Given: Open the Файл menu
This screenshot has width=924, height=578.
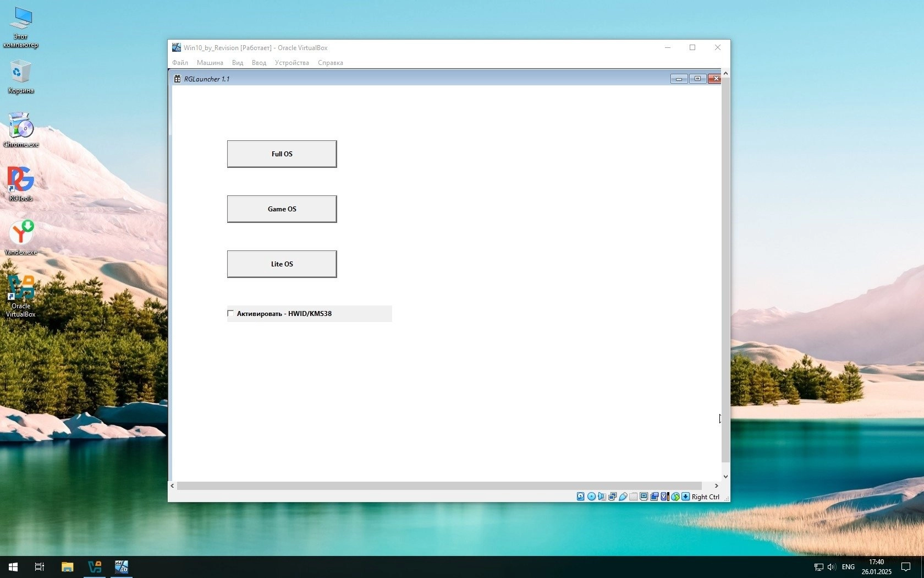Looking at the screenshot, I should (180, 63).
